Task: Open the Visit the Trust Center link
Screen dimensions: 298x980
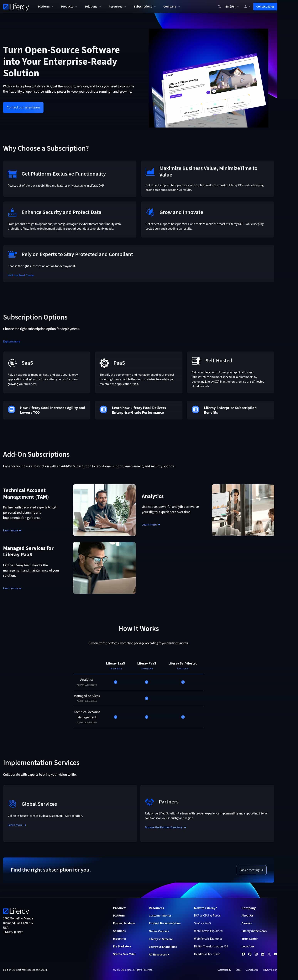Action: click(x=21, y=275)
